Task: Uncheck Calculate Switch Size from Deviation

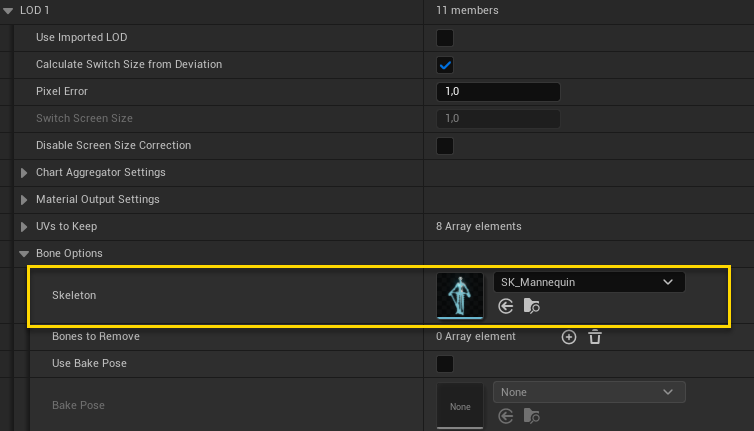Action: (445, 65)
